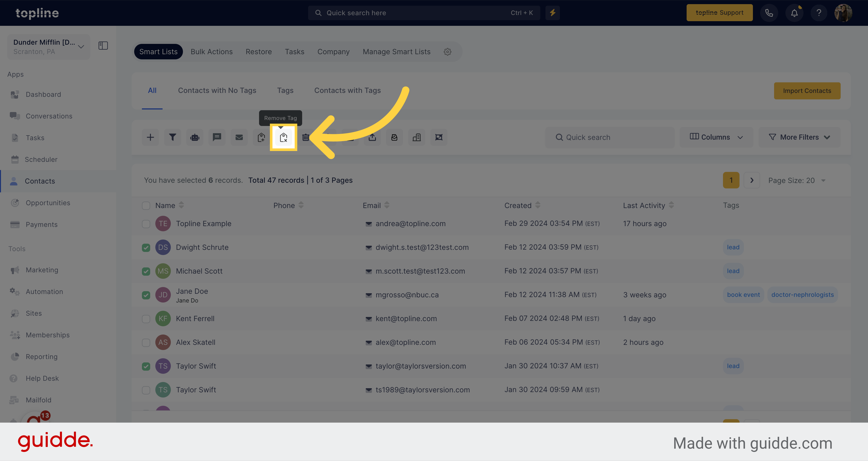Click the doctor-nephrologists tag on Jane Doe
Image resolution: width=868 pixels, height=461 pixels.
(802, 295)
